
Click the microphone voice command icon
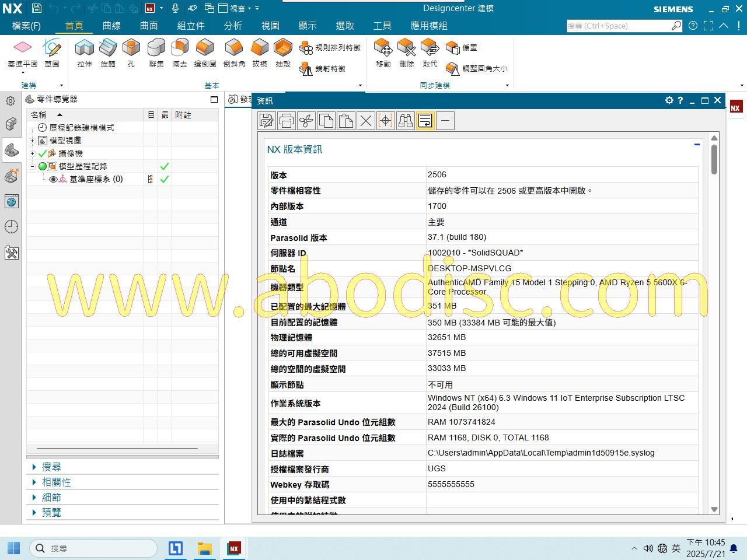point(175,8)
